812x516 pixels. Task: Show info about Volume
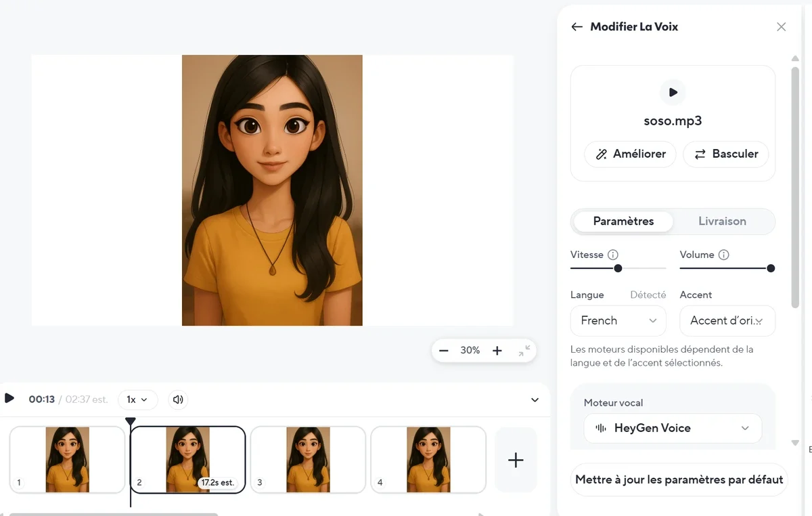click(723, 255)
